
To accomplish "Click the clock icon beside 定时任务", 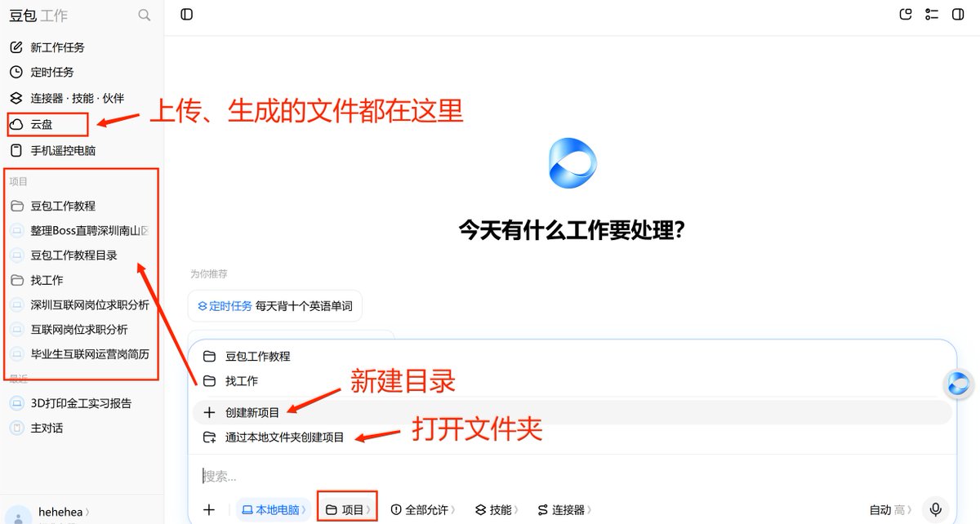I will click(x=16, y=72).
